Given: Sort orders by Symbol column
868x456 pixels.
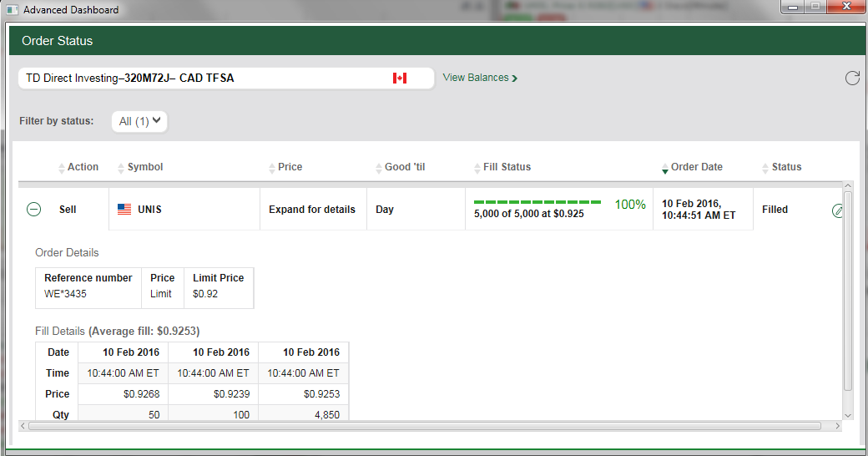Looking at the screenshot, I should 140,167.
